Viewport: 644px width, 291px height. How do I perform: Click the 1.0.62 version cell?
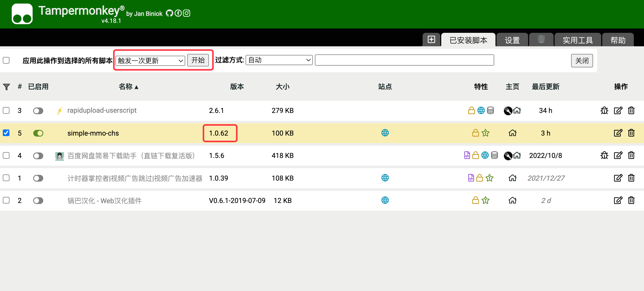[x=219, y=133]
